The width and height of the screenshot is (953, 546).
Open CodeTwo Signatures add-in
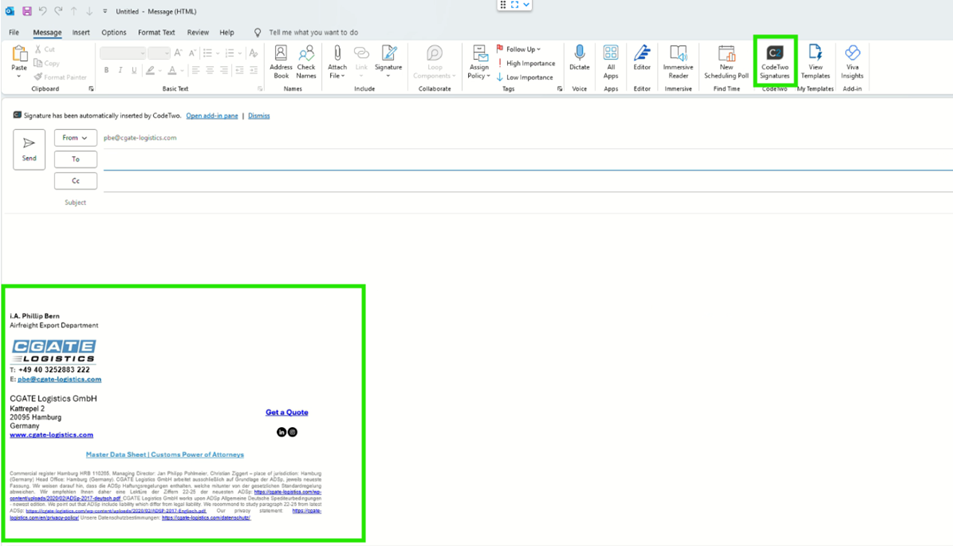[x=774, y=62]
